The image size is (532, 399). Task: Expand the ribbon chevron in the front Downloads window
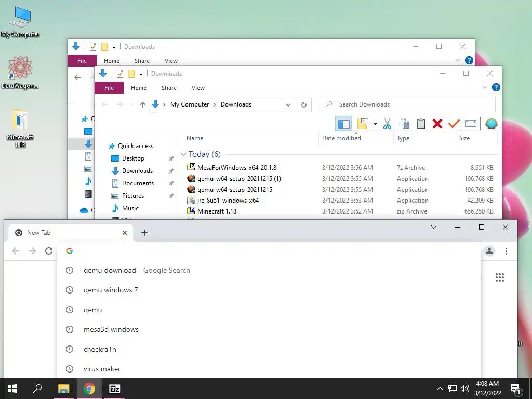[x=485, y=87]
